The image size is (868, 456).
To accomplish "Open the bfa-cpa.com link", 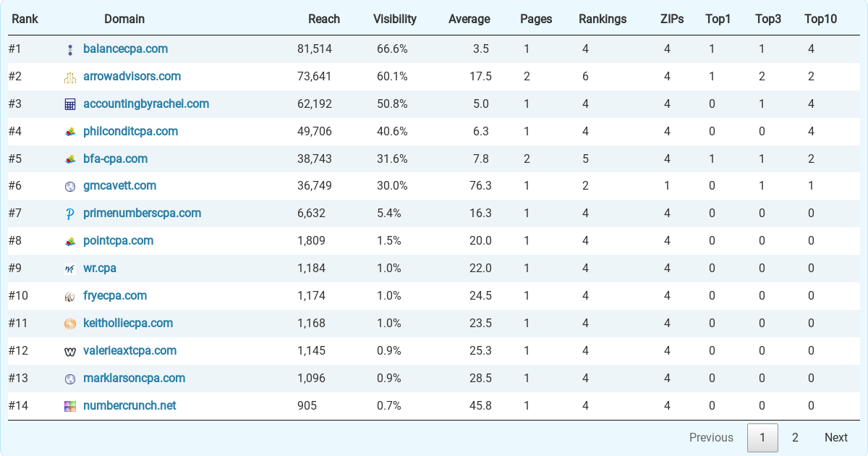I will click(x=116, y=159).
